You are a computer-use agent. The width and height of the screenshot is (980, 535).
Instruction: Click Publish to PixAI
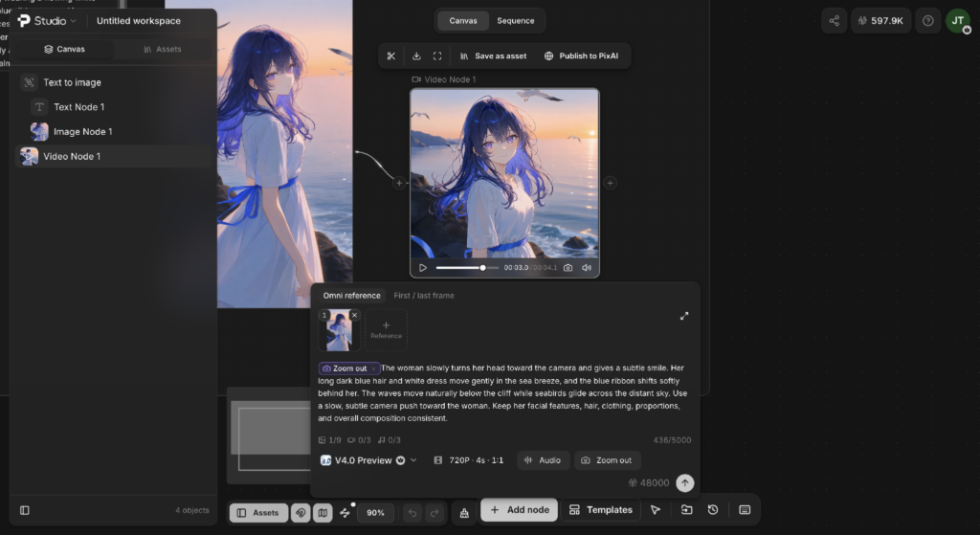[581, 56]
